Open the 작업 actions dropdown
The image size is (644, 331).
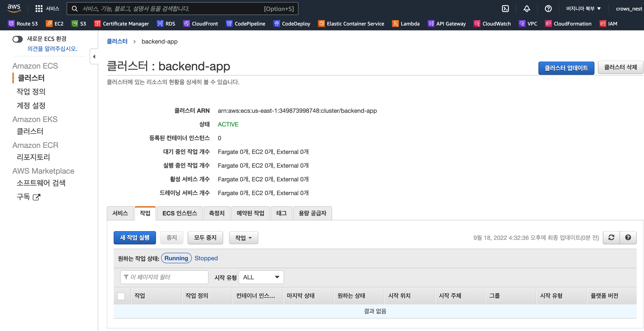(243, 238)
